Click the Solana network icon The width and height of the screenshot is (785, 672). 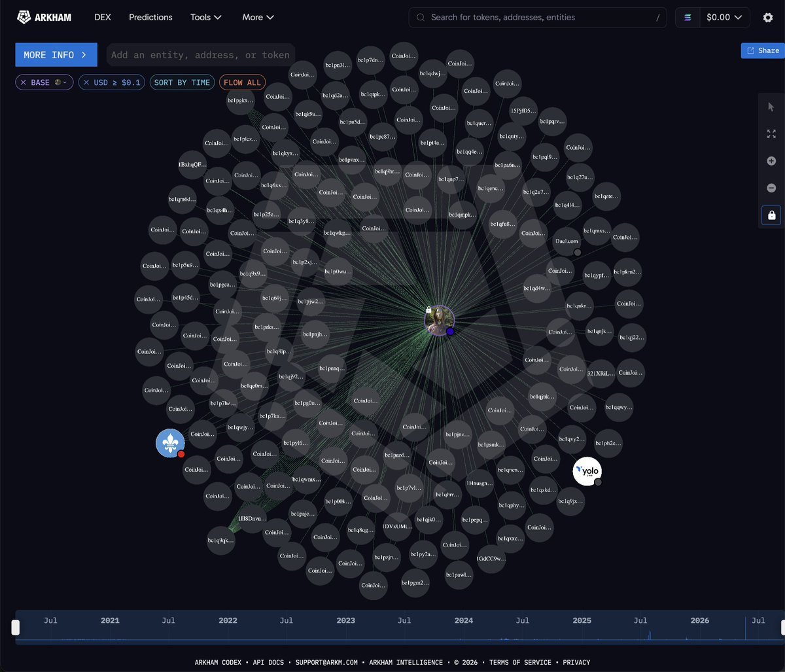point(688,18)
